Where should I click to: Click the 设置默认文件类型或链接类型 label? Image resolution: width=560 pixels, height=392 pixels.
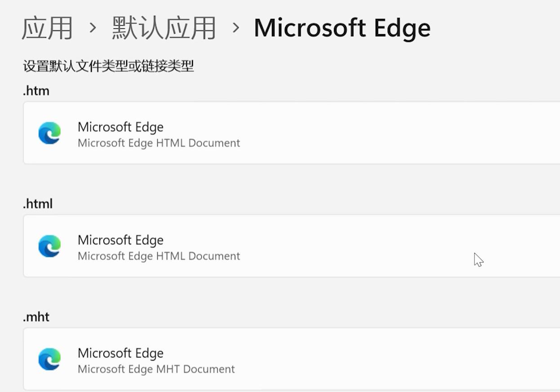pos(108,66)
